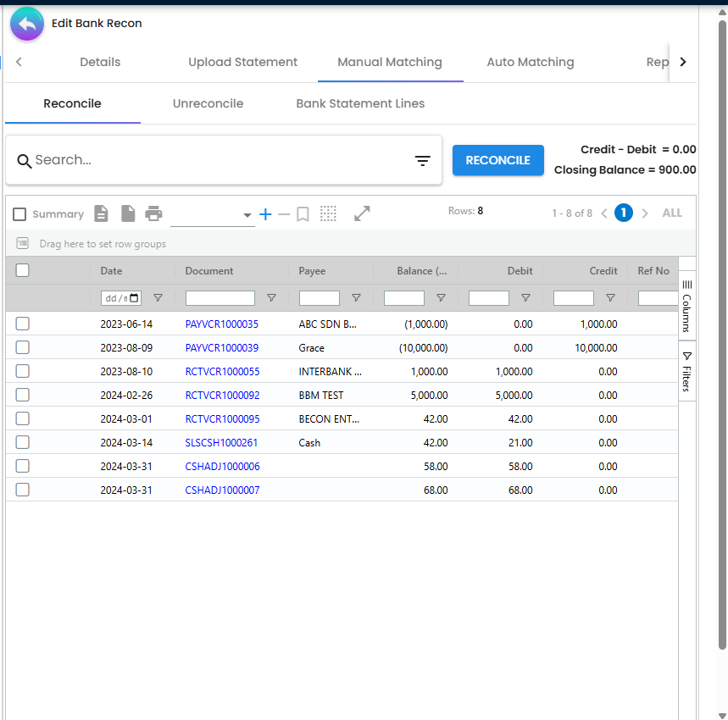Click the Payee column filter input
Viewport: 728px width, 720px height.
[320, 298]
